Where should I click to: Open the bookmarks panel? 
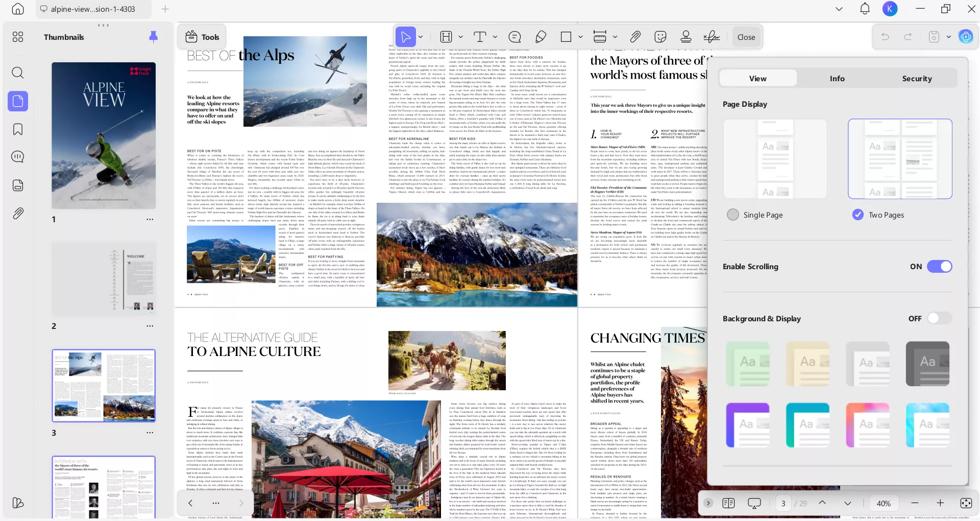(x=17, y=129)
